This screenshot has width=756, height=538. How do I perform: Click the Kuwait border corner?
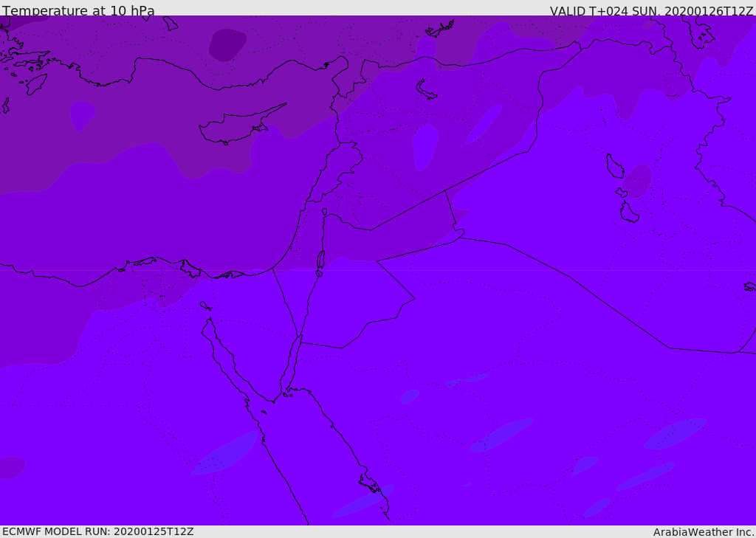[739, 351]
